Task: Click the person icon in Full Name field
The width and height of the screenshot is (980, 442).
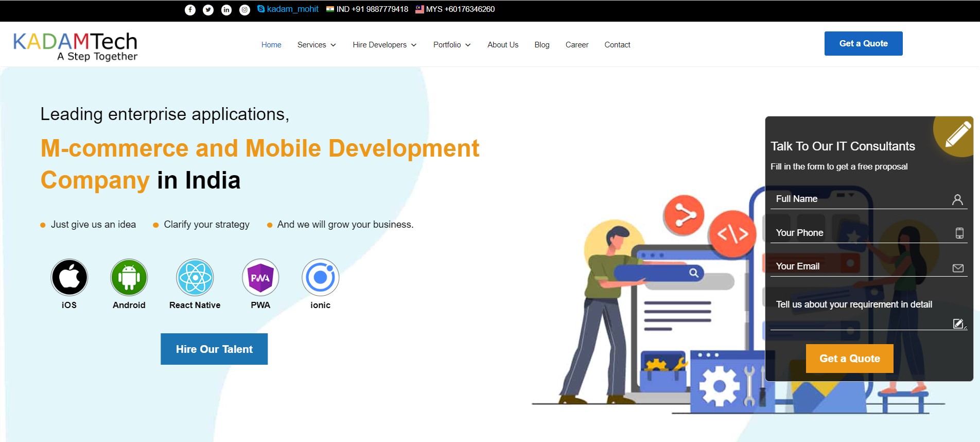Action: coord(957,200)
